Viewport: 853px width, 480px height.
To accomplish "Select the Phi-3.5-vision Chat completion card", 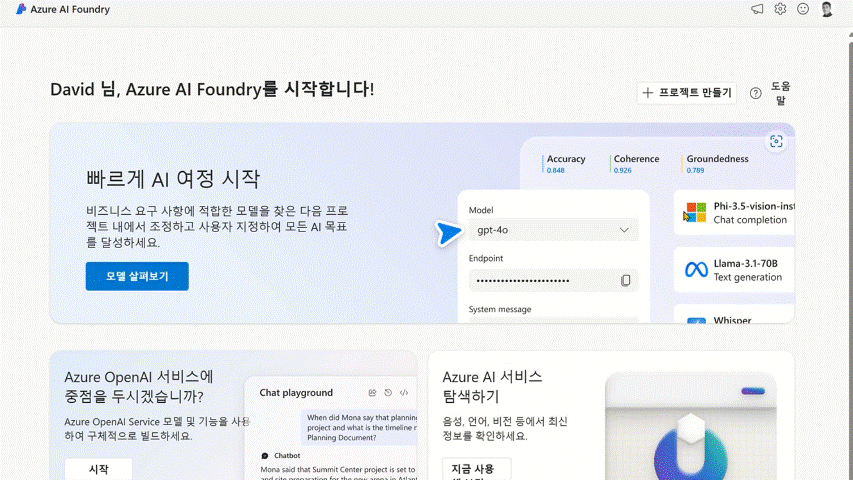I will (x=734, y=213).
